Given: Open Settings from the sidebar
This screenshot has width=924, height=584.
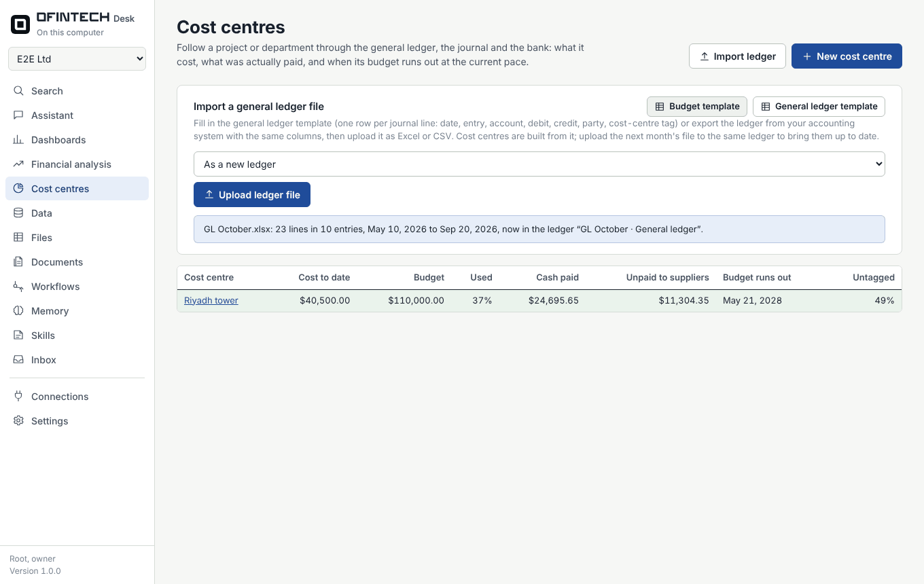Looking at the screenshot, I should [x=77, y=421].
